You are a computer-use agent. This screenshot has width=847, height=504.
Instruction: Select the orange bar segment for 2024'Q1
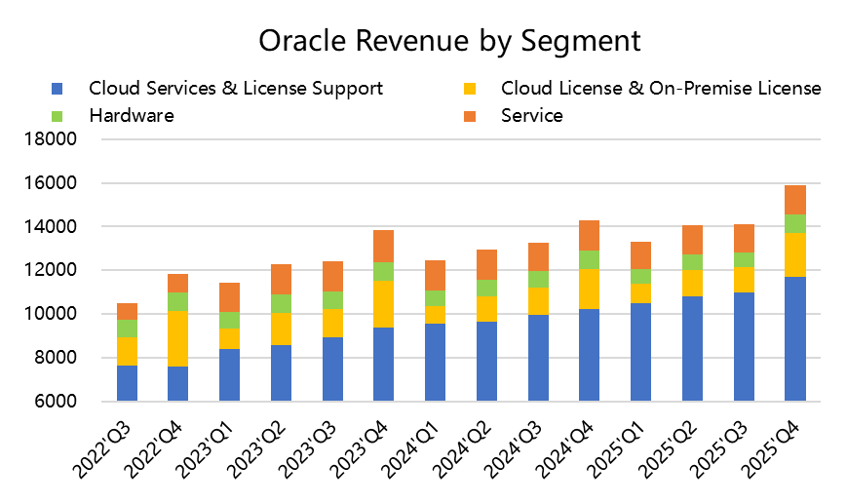pyautogui.click(x=436, y=276)
